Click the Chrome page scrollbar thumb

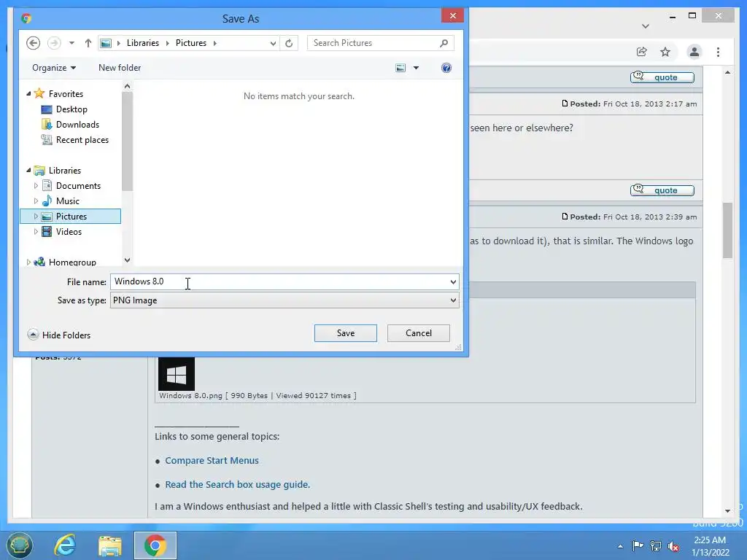point(727,230)
